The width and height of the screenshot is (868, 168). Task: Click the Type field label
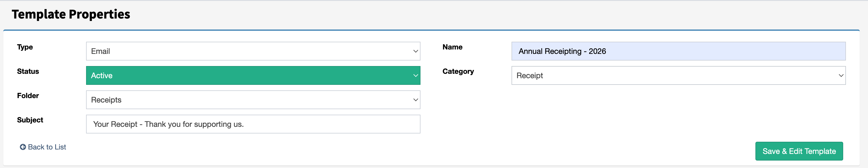(x=25, y=47)
